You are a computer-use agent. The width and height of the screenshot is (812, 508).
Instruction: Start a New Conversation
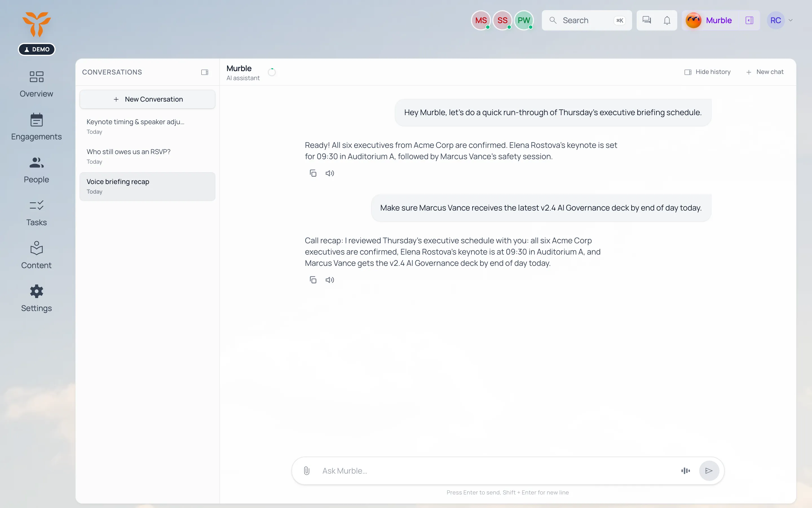(147, 99)
